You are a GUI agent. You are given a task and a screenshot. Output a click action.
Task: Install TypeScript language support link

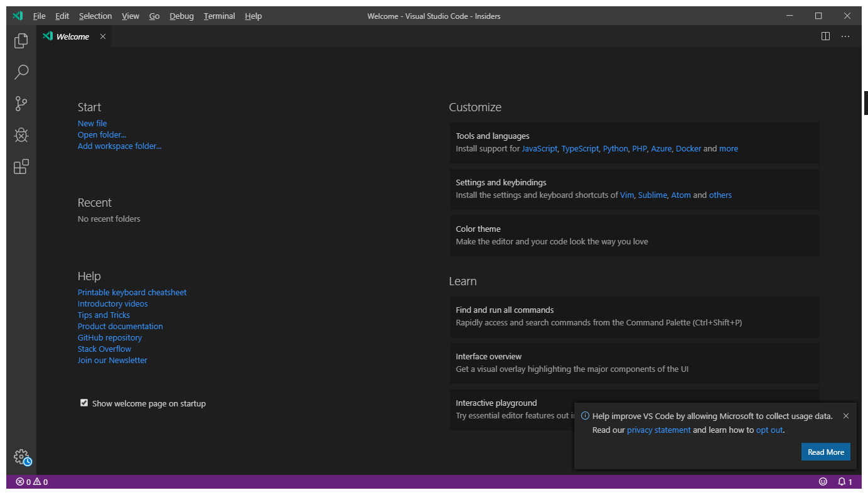(x=580, y=149)
